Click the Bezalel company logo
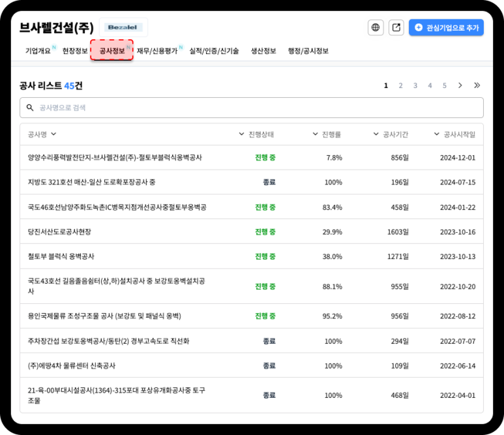Viewport: 504px width, 435px height. coord(123,27)
